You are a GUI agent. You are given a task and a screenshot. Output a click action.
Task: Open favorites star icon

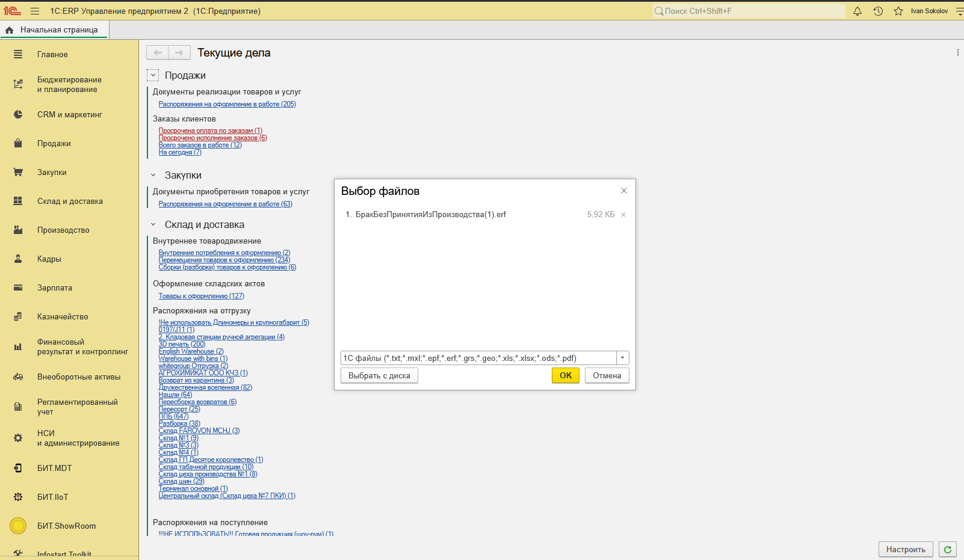pyautogui.click(x=898, y=11)
